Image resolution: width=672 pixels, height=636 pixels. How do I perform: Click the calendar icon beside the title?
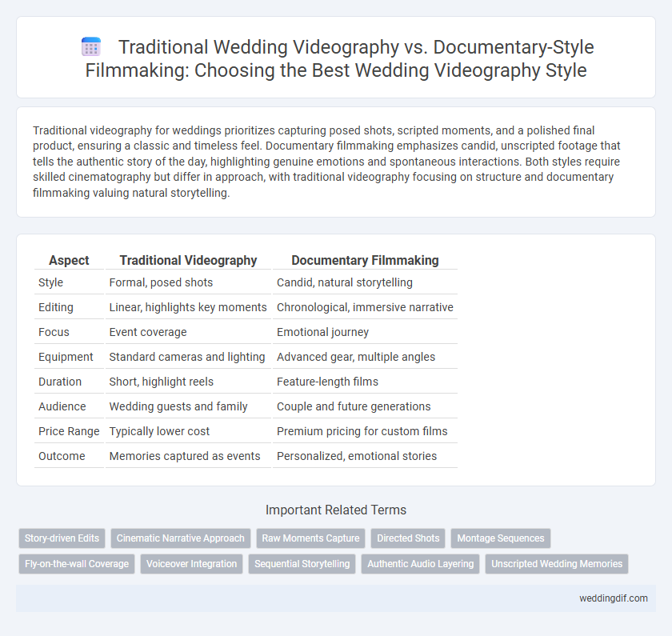click(x=91, y=46)
